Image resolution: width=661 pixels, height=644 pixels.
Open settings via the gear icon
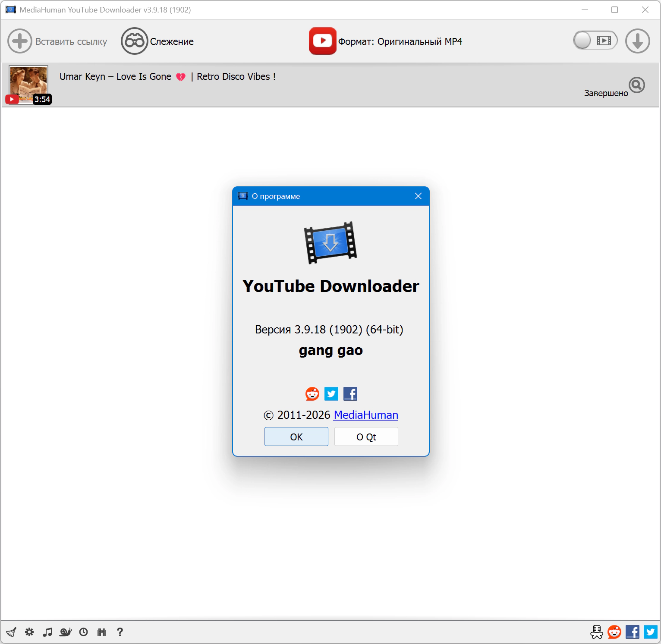click(x=29, y=632)
